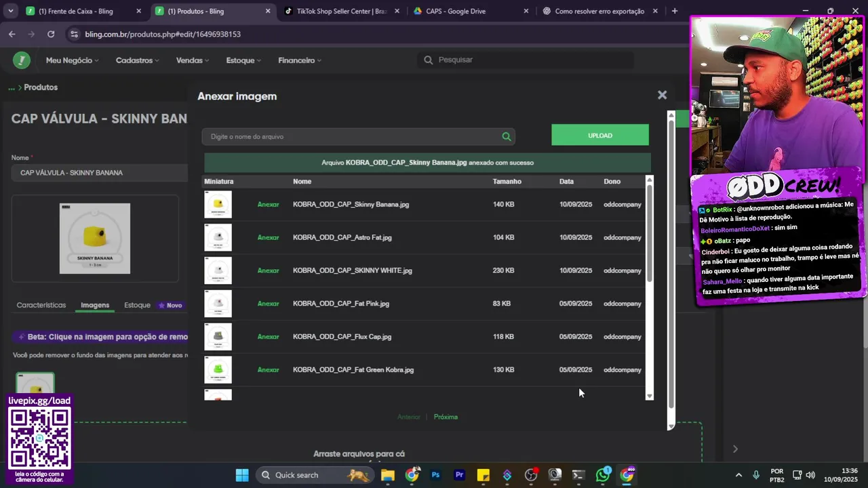
Task: Expand the breadcrumb ellipsis
Action: click(11, 87)
